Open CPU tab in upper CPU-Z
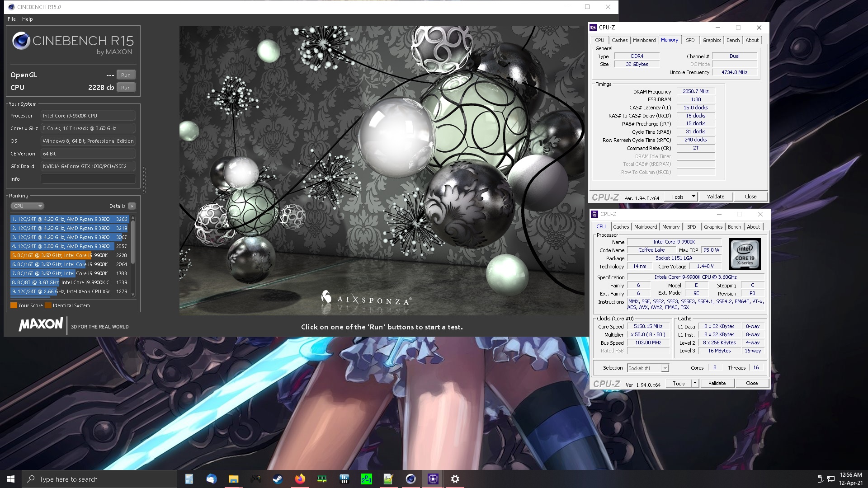This screenshot has height=488, width=868. point(600,40)
